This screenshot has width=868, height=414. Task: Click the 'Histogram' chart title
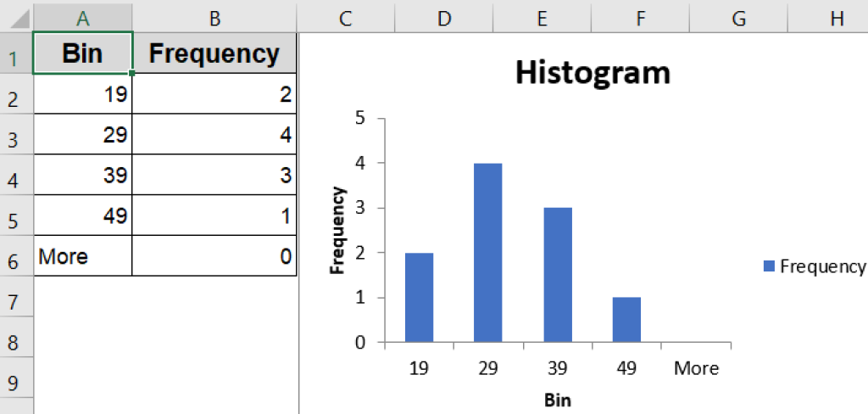(593, 73)
